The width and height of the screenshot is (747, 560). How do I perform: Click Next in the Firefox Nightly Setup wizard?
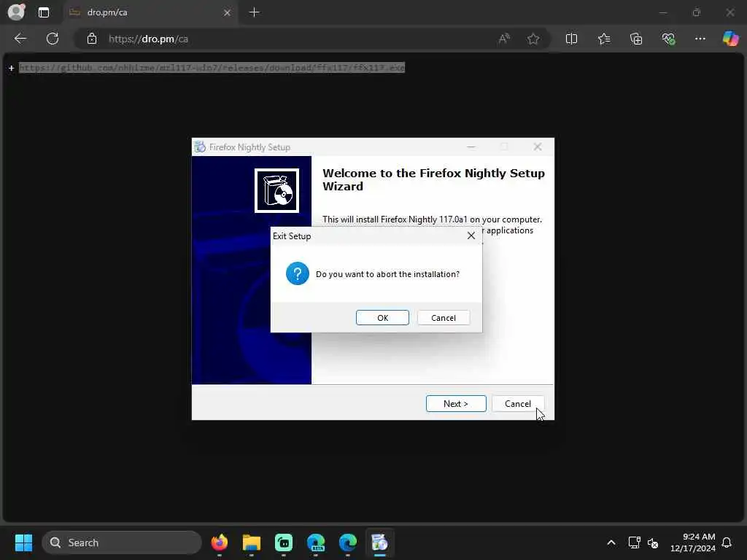pyautogui.click(x=456, y=403)
